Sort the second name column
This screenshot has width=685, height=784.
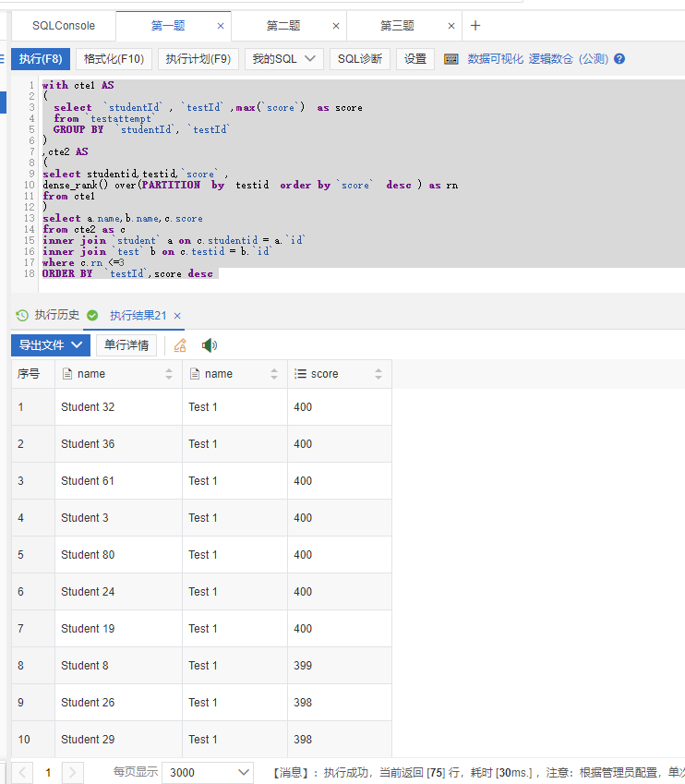(274, 374)
